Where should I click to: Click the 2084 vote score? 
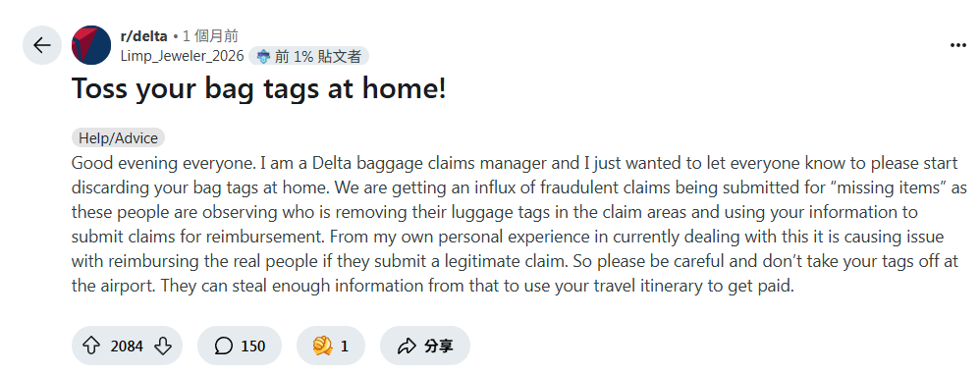(127, 346)
